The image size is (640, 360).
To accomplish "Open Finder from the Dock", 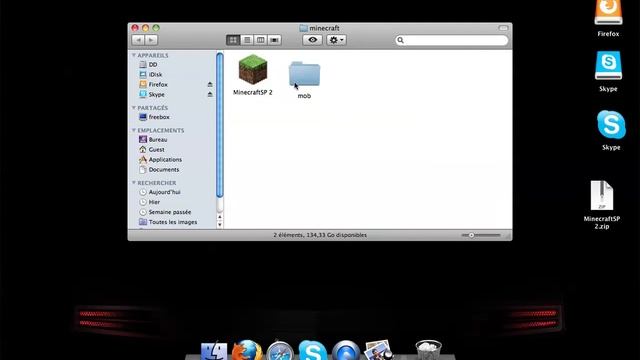I will pos(214,351).
